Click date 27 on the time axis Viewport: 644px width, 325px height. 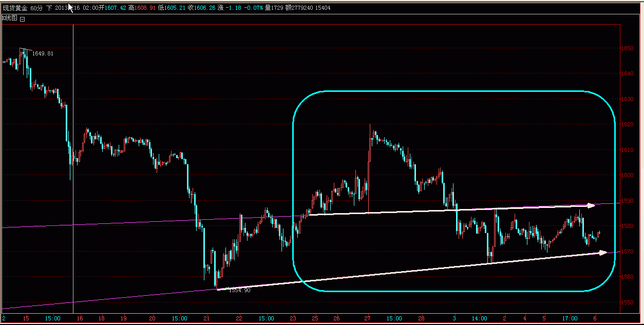point(368,318)
